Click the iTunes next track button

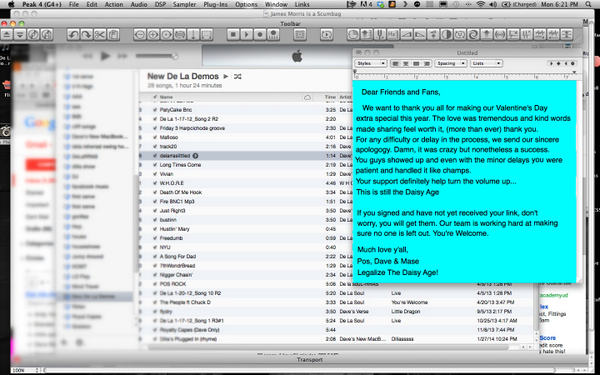[x=122, y=56]
